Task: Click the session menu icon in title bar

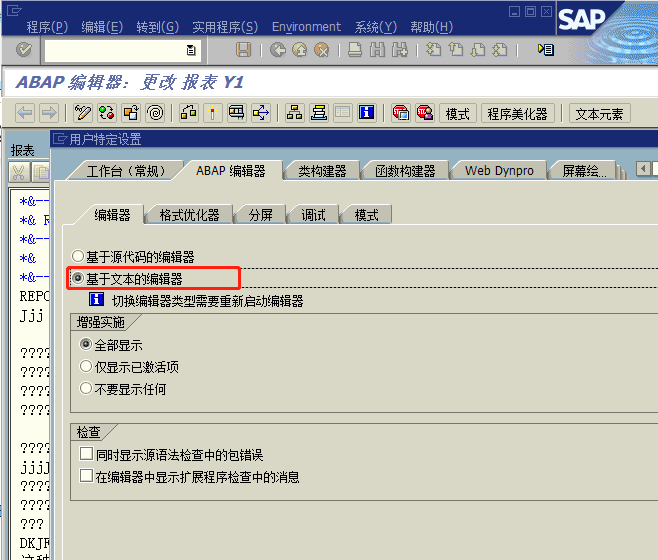Action: [x=14, y=10]
